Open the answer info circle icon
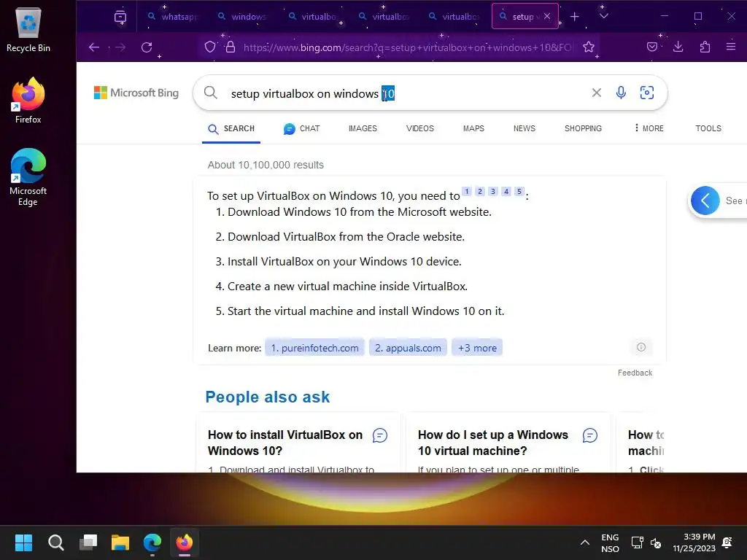Screen dimensions: 747x560 [640, 346]
